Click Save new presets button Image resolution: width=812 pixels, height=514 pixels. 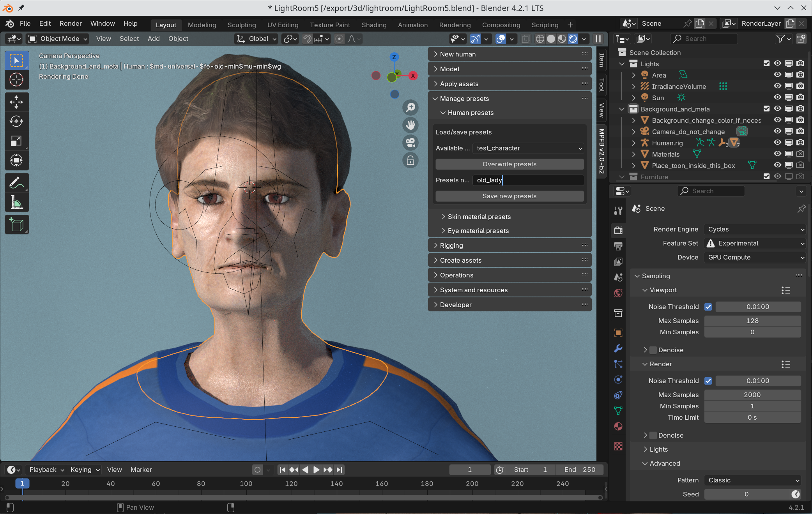(x=509, y=196)
